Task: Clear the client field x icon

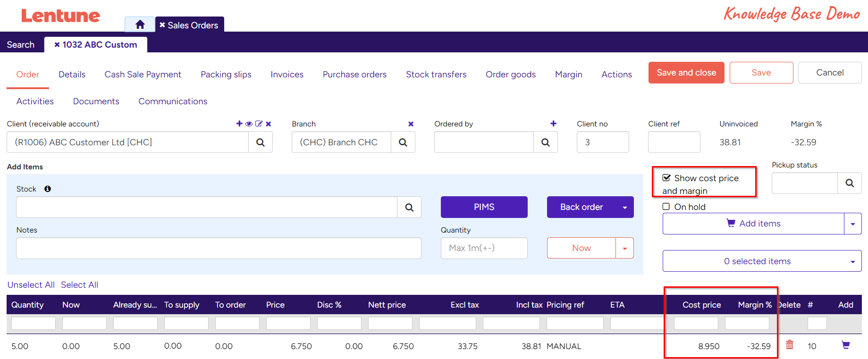Action: [x=269, y=124]
